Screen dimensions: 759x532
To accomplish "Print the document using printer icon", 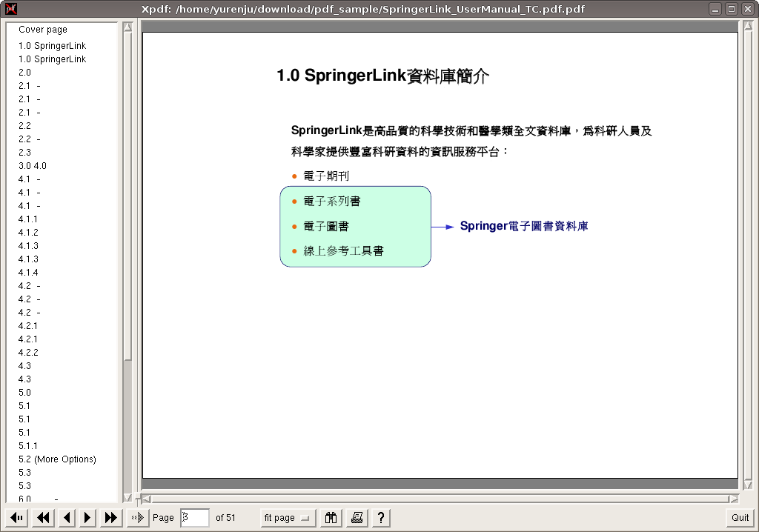I will pos(357,518).
